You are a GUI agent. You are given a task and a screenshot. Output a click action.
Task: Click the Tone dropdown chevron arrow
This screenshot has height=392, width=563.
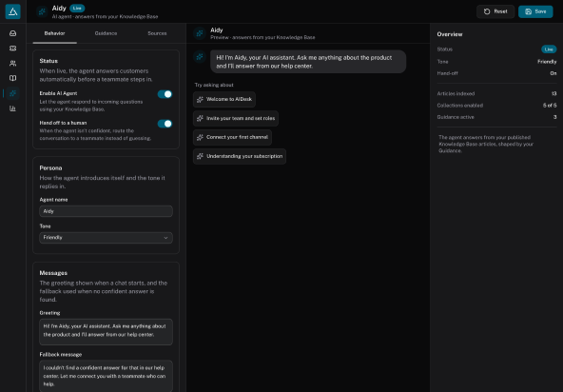[x=165, y=238]
